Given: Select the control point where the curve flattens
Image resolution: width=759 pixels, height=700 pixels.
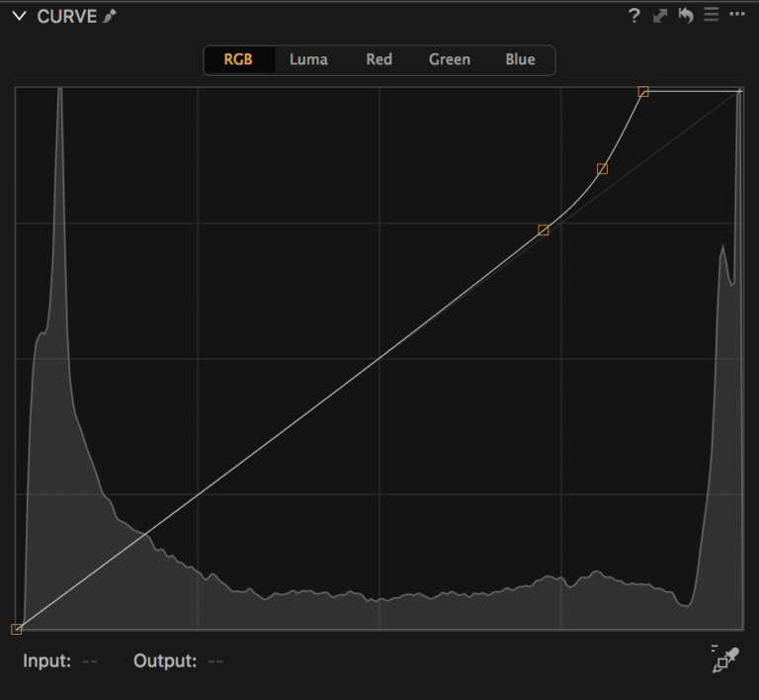Looking at the screenshot, I should tap(643, 92).
